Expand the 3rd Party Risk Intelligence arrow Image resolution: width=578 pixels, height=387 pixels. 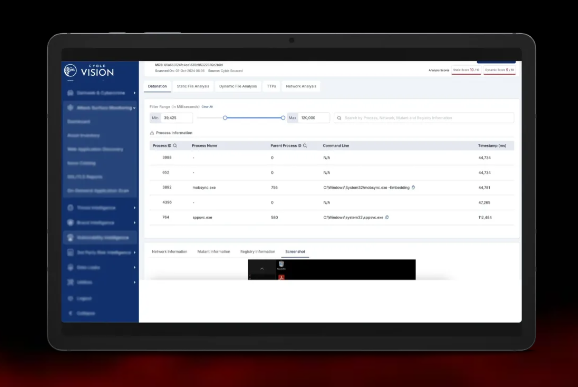click(135, 252)
